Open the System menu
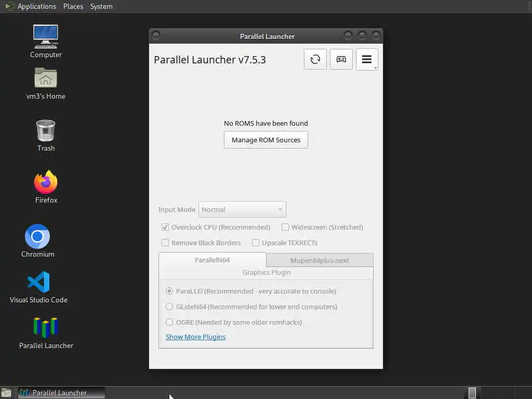This screenshot has width=532, height=399. [101, 6]
